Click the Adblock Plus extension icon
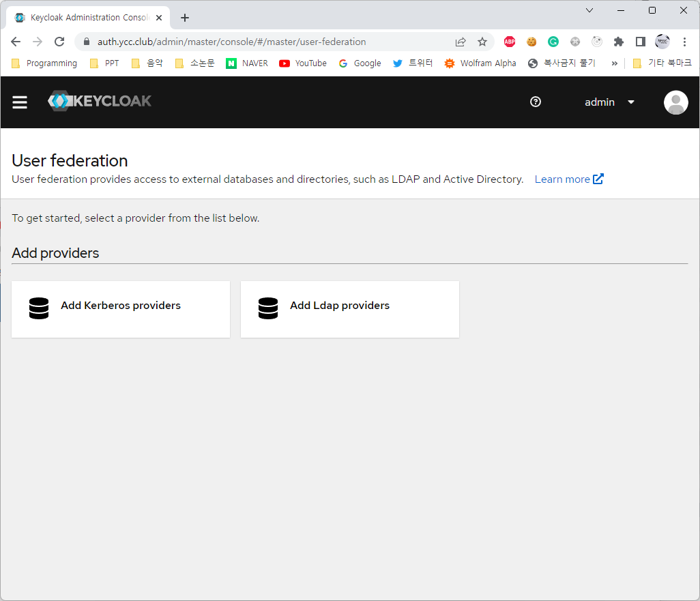Image resolution: width=700 pixels, height=601 pixels. [510, 42]
